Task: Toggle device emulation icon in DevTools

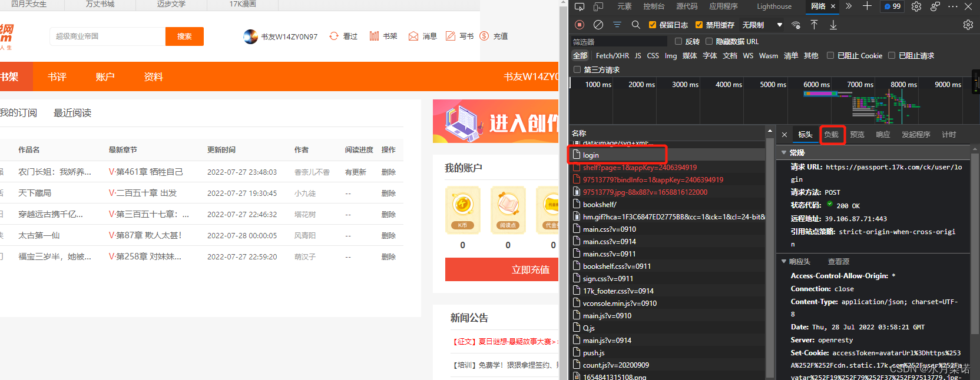Action: tap(598, 6)
